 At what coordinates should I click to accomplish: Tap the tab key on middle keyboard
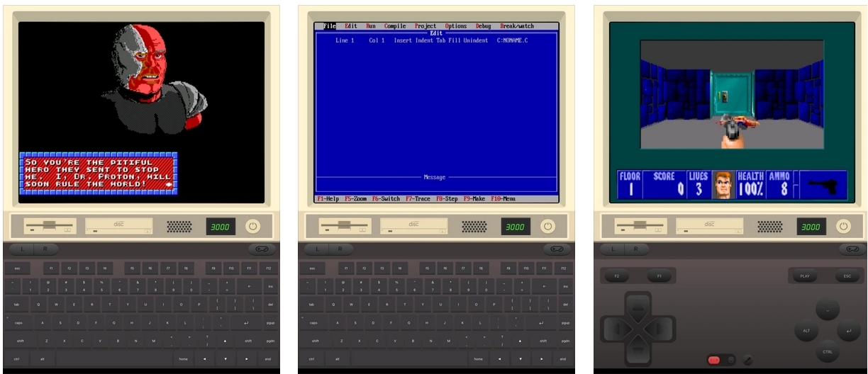312,305
